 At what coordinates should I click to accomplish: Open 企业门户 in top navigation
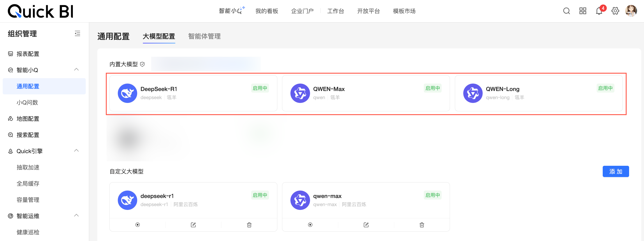(302, 11)
